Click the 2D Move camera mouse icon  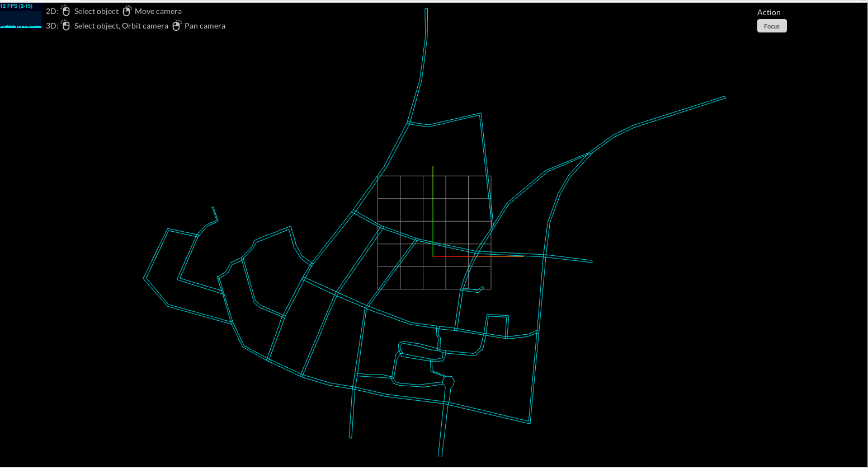pos(127,11)
